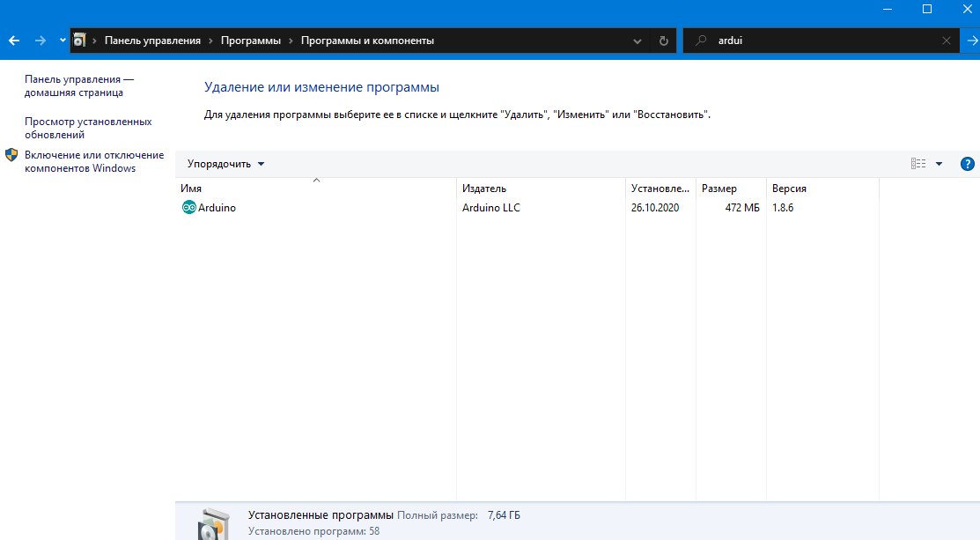Click install date 26.10.2020
The height and width of the screenshot is (540, 980).
[655, 208]
